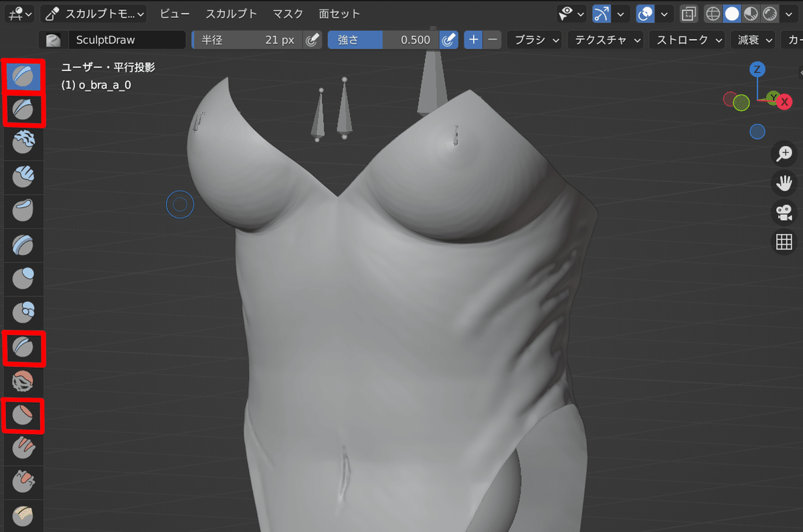Expand the 減衰 falloff dropdown
This screenshot has height=532, width=803.
tap(752, 40)
